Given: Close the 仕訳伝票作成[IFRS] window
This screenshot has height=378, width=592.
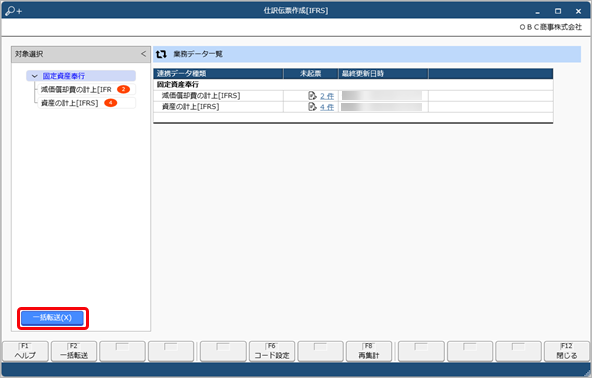Looking at the screenshot, I should [578, 11].
